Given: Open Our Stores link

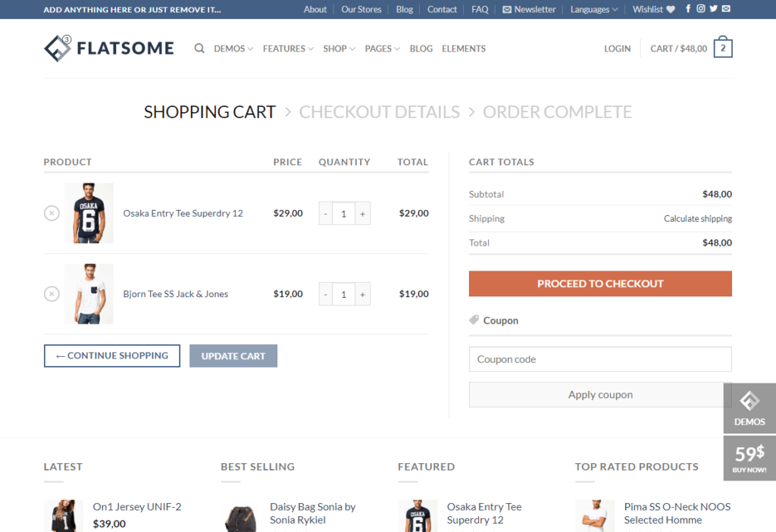Looking at the screenshot, I should click(361, 9).
